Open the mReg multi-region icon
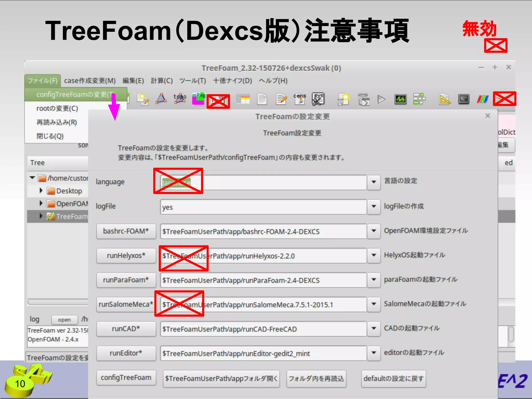532x399 pixels. pyautogui.click(x=198, y=99)
